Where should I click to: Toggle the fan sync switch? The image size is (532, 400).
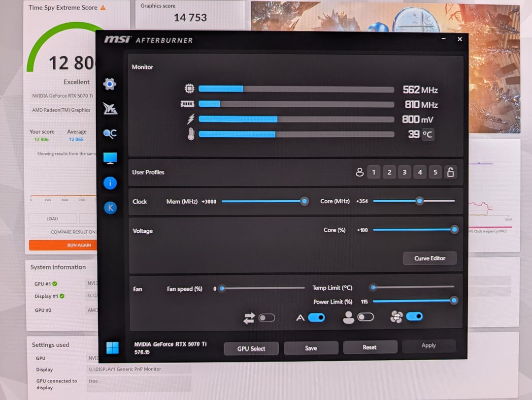(x=414, y=316)
